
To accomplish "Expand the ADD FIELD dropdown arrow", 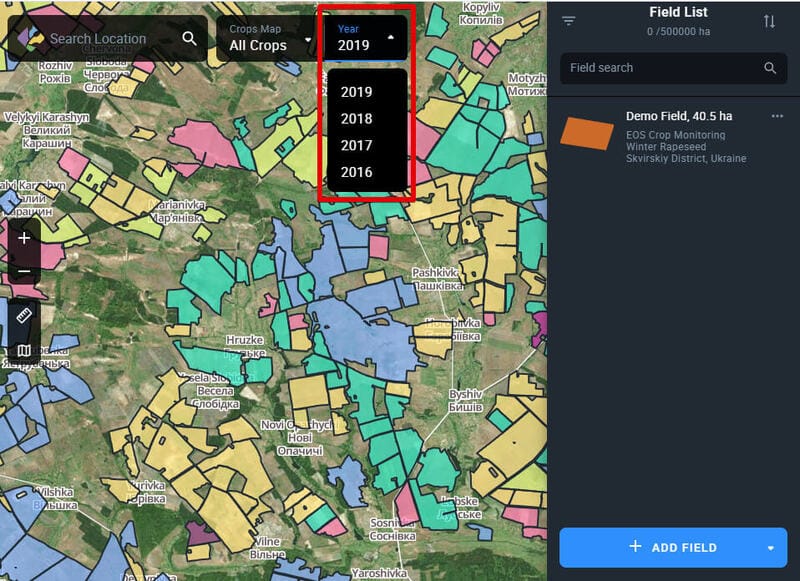I will tap(770, 548).
